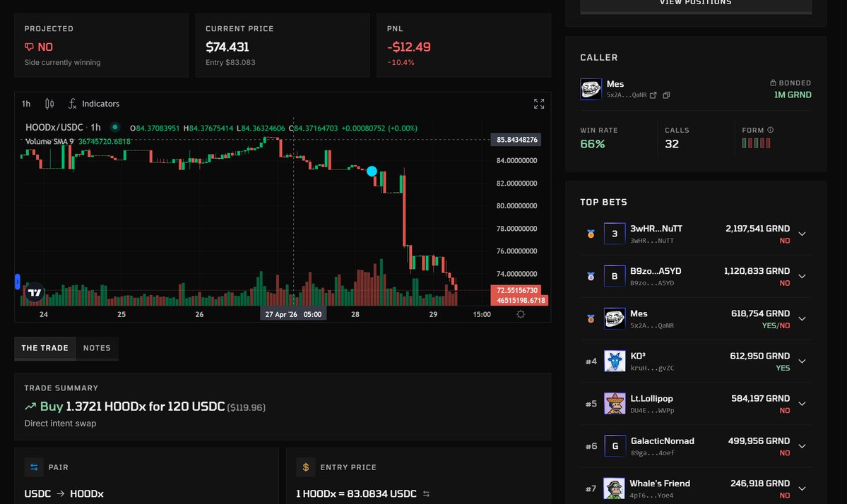Click the FORM info icon
This screenshot has width=847, height=504.
click(x=770, y=130)
